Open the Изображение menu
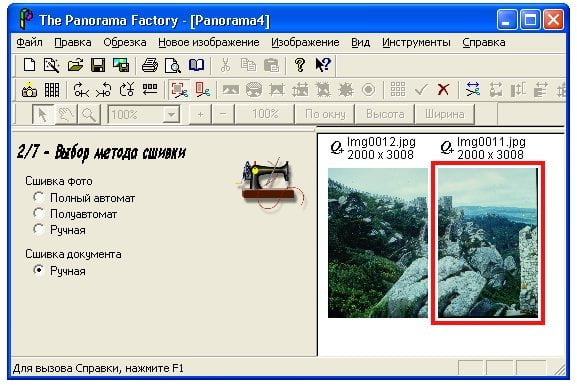577x386 pixels. [x=305, y=42]
